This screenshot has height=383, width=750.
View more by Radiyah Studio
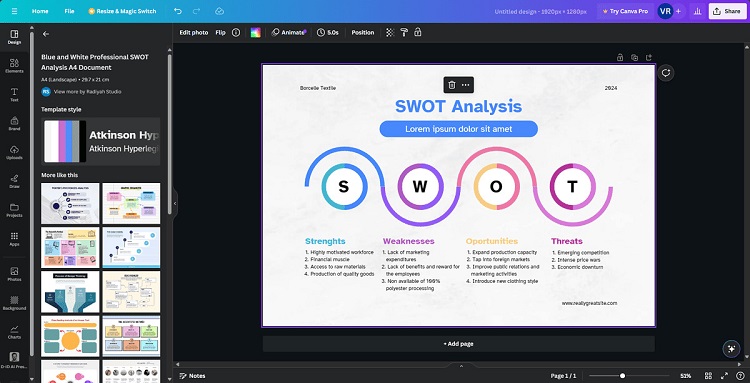click(x=87, y=91)
